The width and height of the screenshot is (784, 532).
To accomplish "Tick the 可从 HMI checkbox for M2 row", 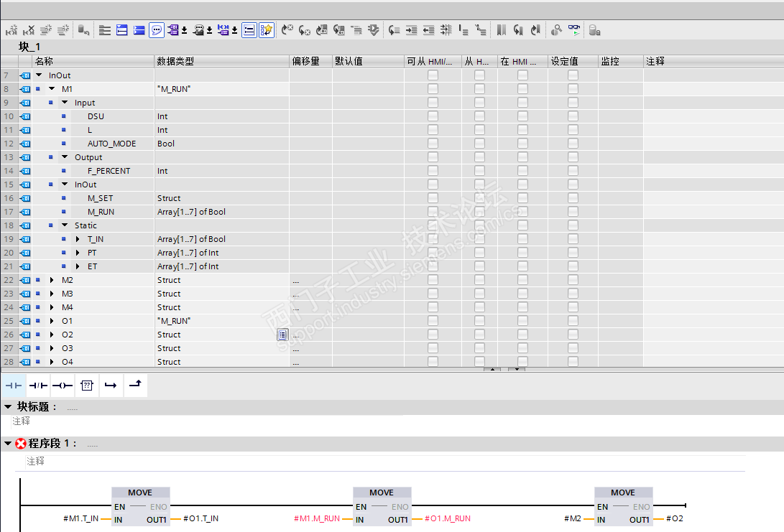I will point(433,280).
